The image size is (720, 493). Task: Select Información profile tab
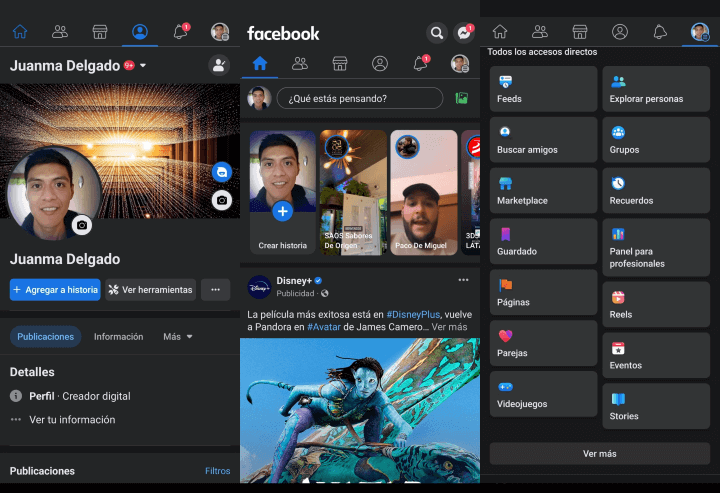coord(118,336)
